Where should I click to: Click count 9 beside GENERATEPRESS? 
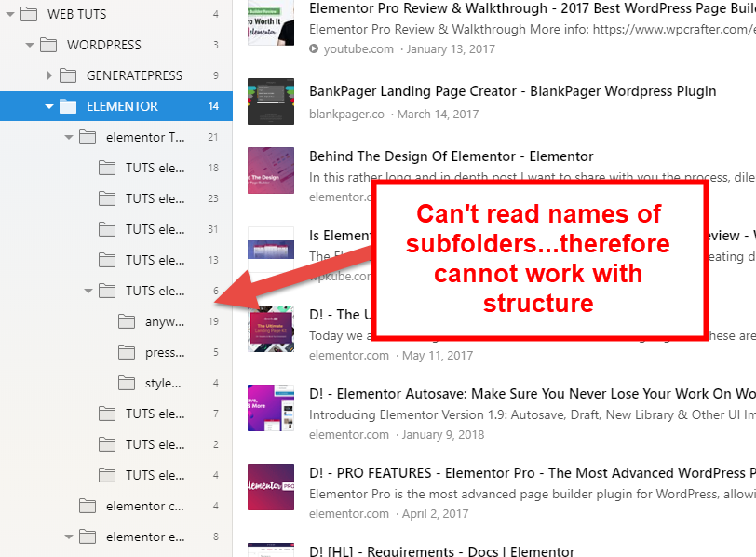215,75
